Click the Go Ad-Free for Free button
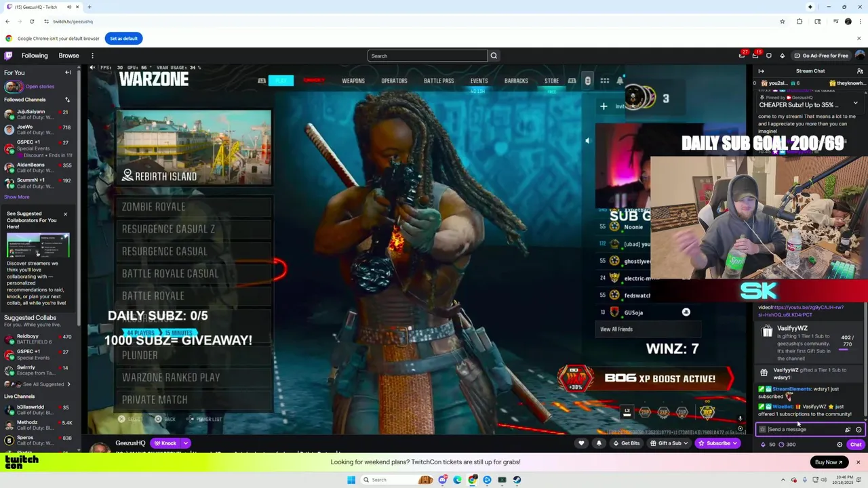This screenshot has height=488, width=868. tap(821, 56)
